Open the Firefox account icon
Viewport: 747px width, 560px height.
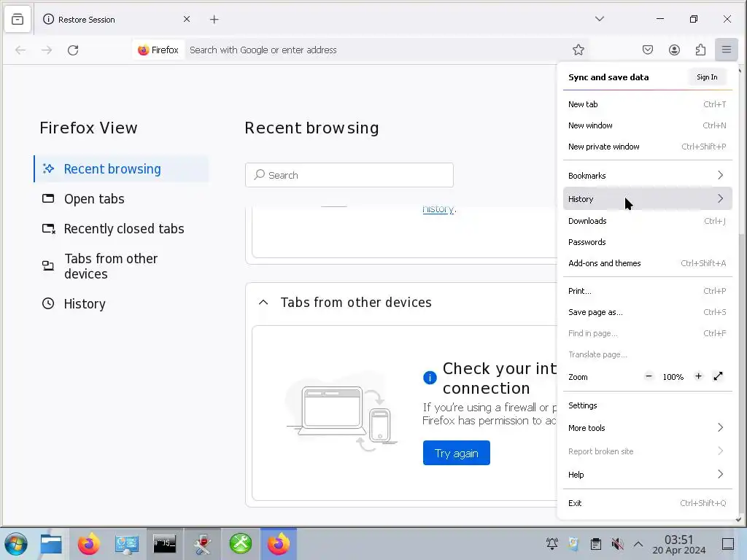pyautogui.click(x=674, y=50)
